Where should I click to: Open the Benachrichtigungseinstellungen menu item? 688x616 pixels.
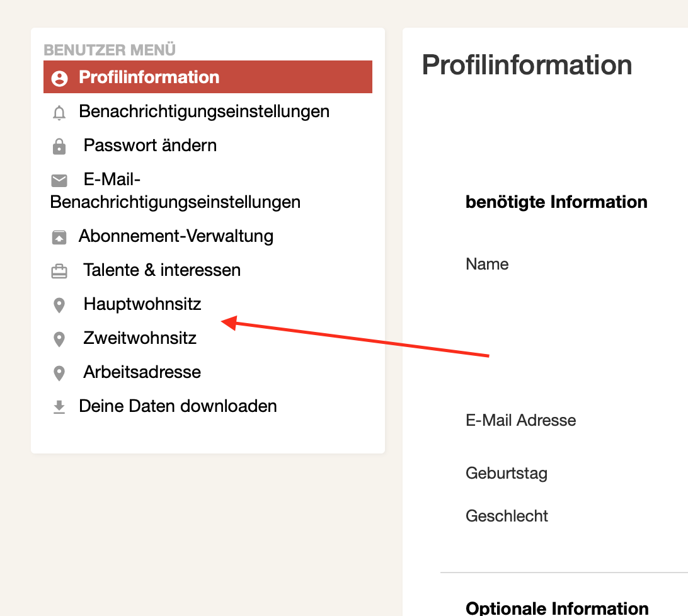click(204, 111)
